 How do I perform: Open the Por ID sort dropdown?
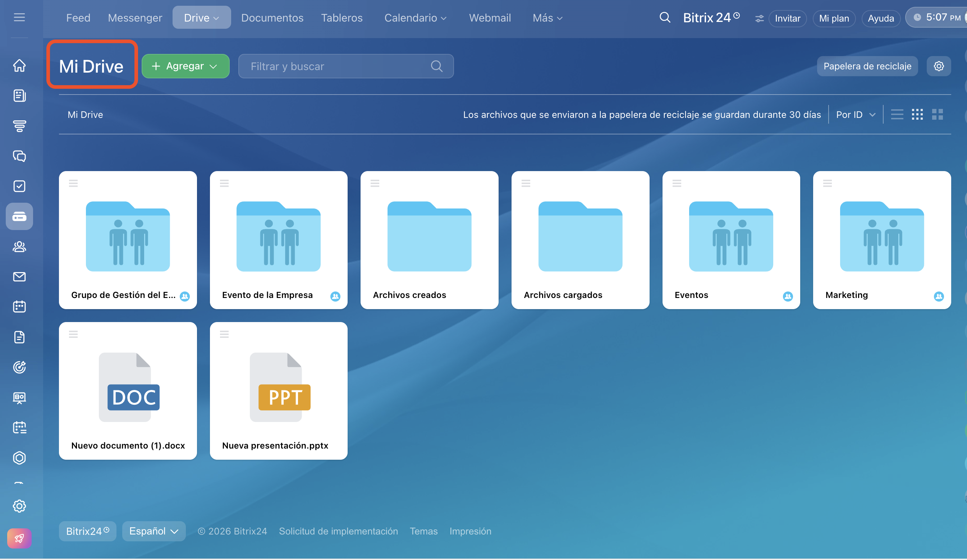855,115
